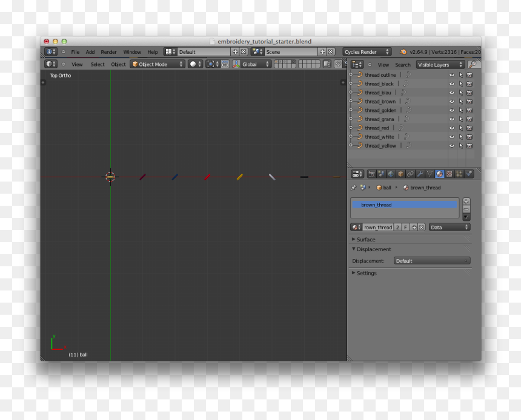Open the Modifiers wrench tab
521x420 pixels.
(420, 174)
